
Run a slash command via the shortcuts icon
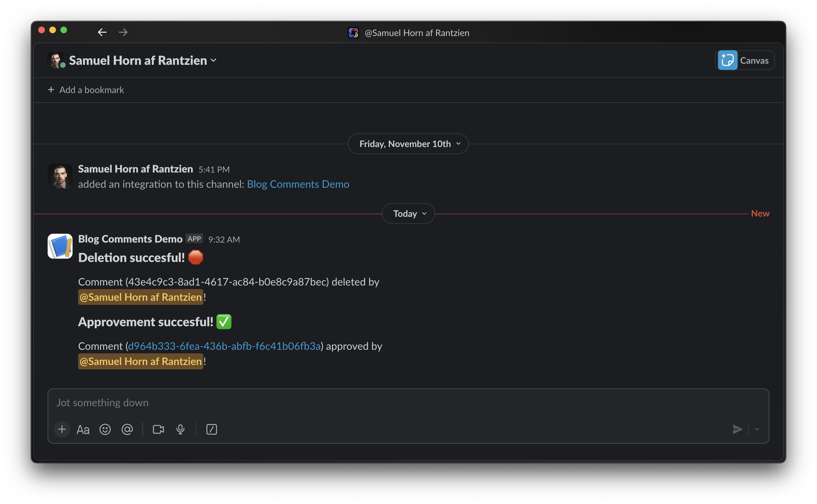[211, 429]
